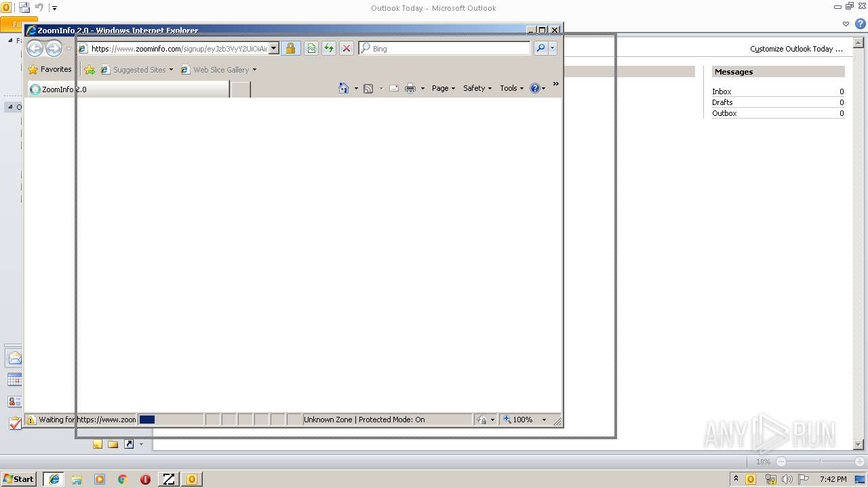
Task: Click the Outlook zoom slider
Action: (x=820, y=462)
